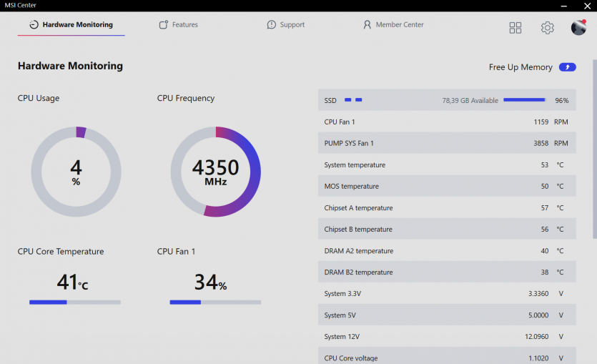Click the CPU Fan 1 percentage bar

[215, 302]
